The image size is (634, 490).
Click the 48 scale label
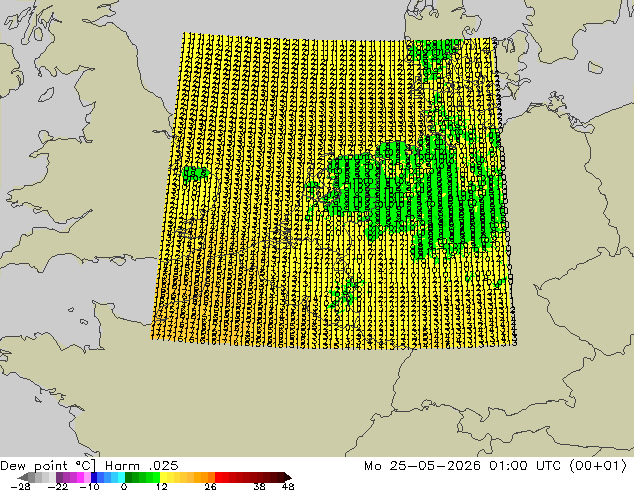pos(288,486)
